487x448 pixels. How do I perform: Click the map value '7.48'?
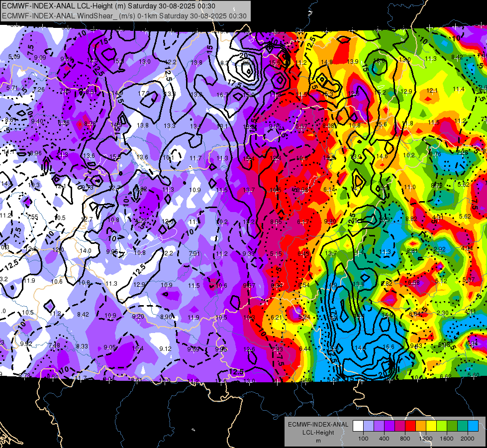click(54, 345)
